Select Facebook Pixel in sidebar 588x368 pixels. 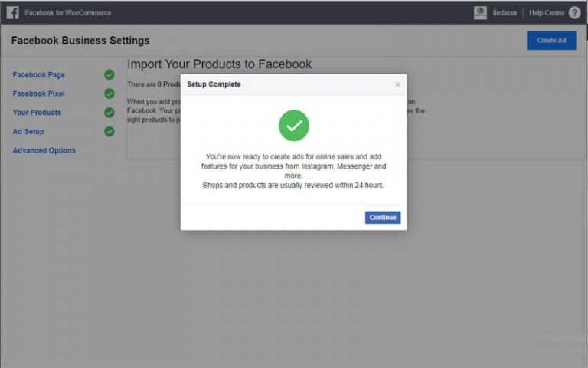[x=38, y=94]
